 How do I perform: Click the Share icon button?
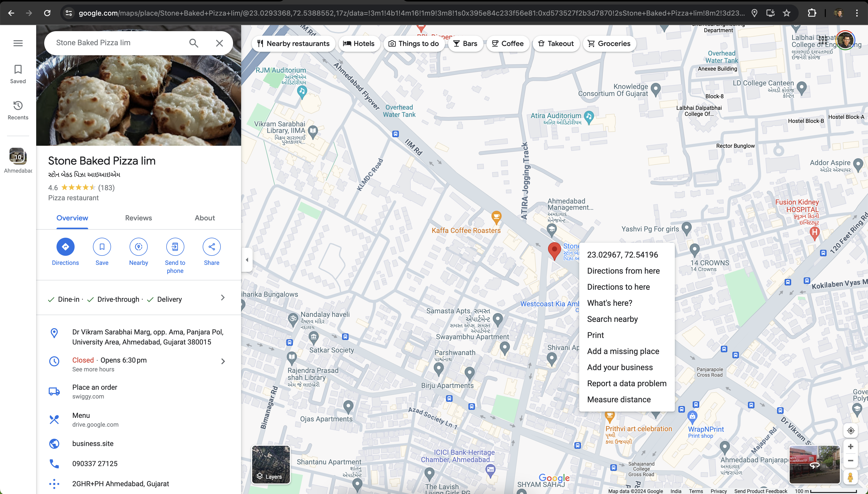[x=211, y=247]
